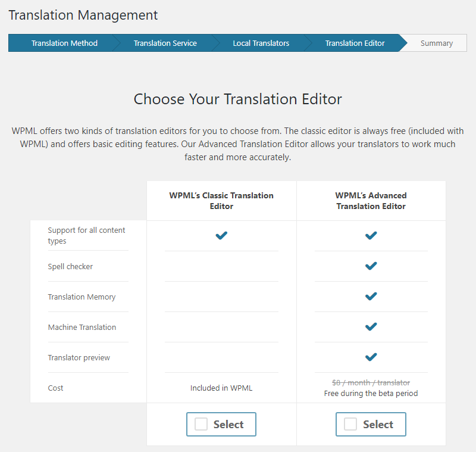Click the 'WPML offers two kinds…' intro paragraph
476x452 pixels.
[237, 144]
